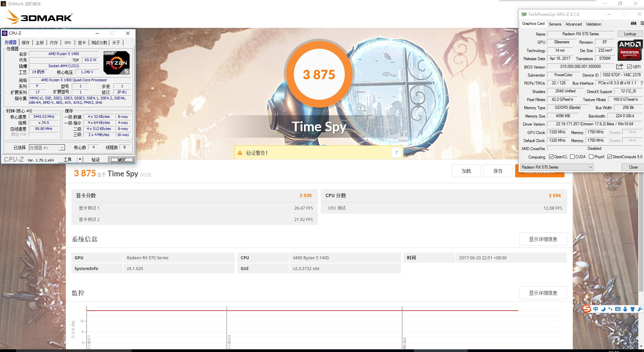644x352 pixels.
Task: Expand the 工具 dropdown in CPU-Z
Action: tap(80, 160)
